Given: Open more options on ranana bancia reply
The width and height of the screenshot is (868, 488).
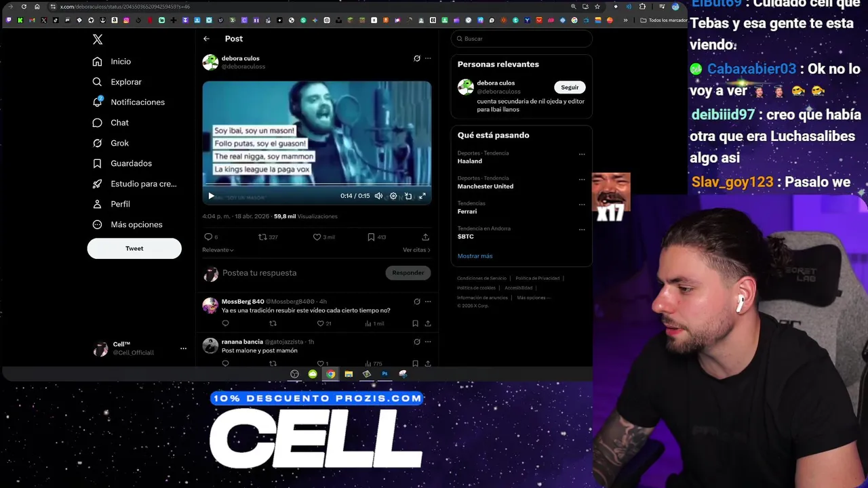Looking at the screenshot, I should 428,342.
